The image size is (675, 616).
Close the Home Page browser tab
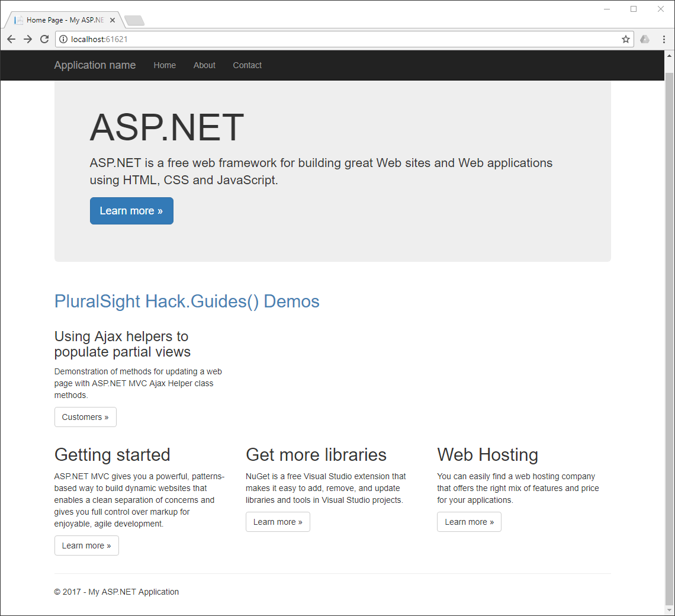pyautogui.click(x=112, y=20)
